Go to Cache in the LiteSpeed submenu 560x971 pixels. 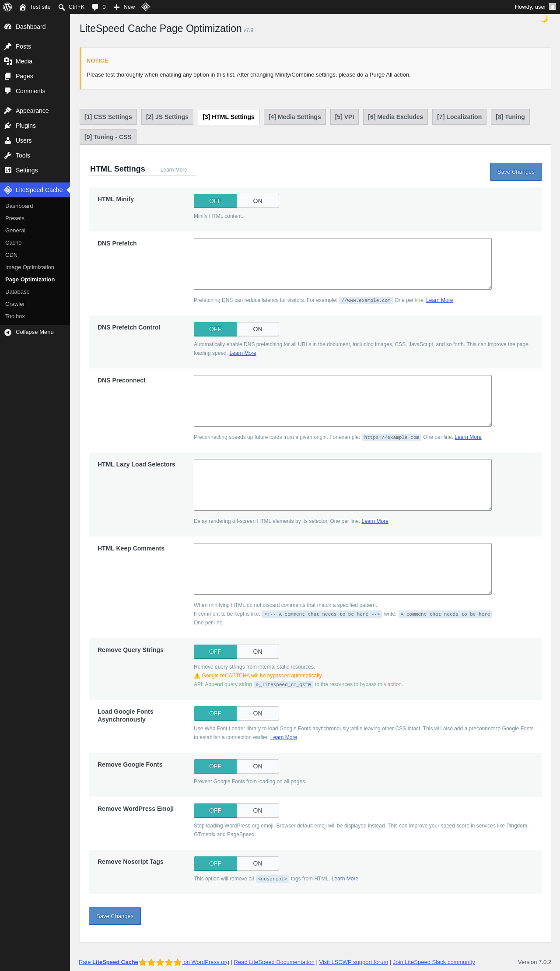(x=35, y=243)
